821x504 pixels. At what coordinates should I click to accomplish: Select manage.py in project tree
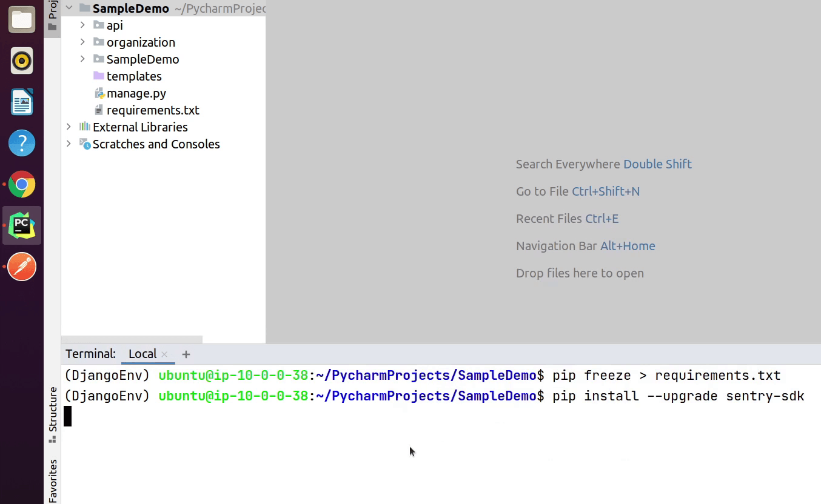click(x=136, y=93)
